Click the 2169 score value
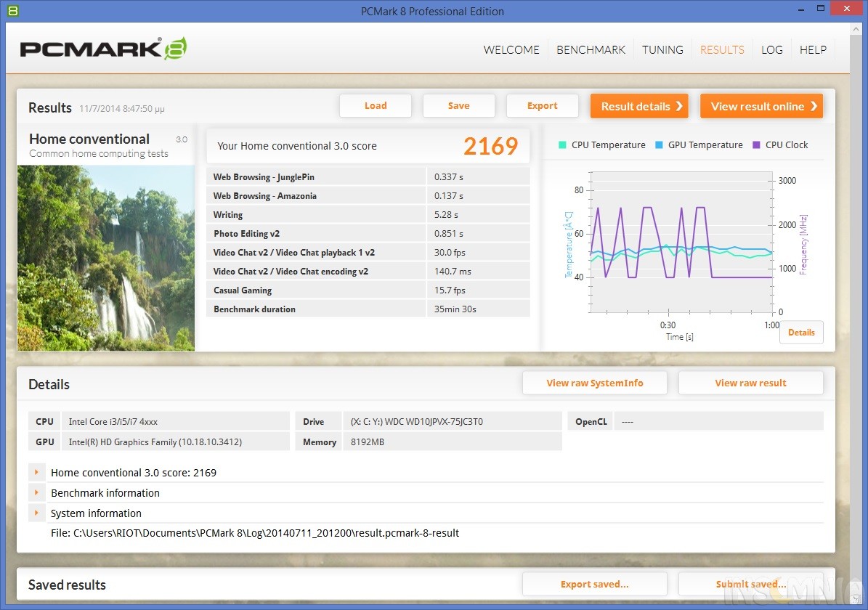Viewport: 868px width, 610px height. (x=490, y=146)
